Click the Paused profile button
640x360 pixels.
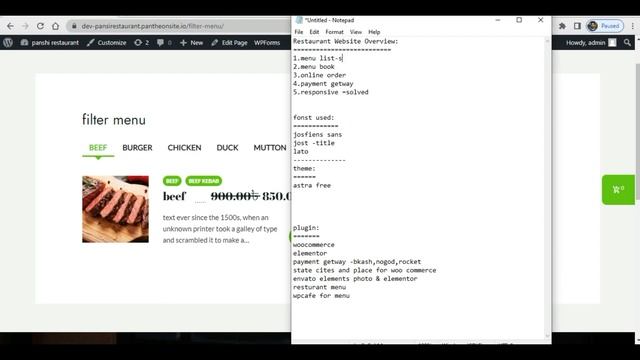pyautogui.click(x=605, y=26)
